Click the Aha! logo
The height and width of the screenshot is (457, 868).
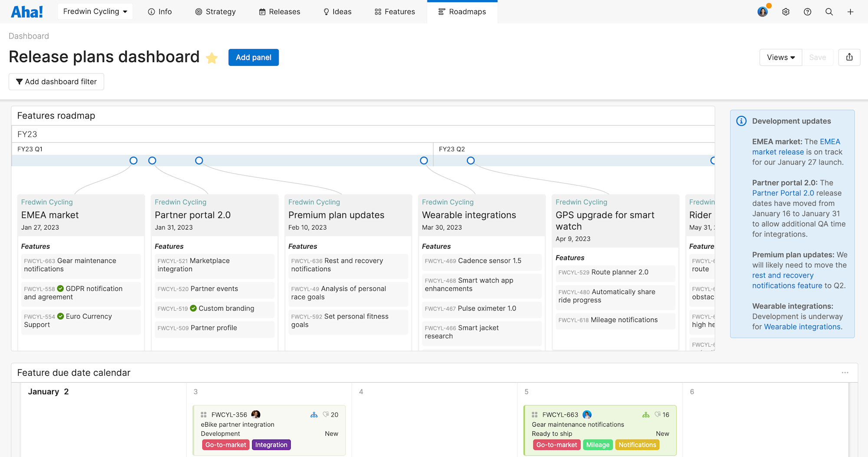coord(27,11)
